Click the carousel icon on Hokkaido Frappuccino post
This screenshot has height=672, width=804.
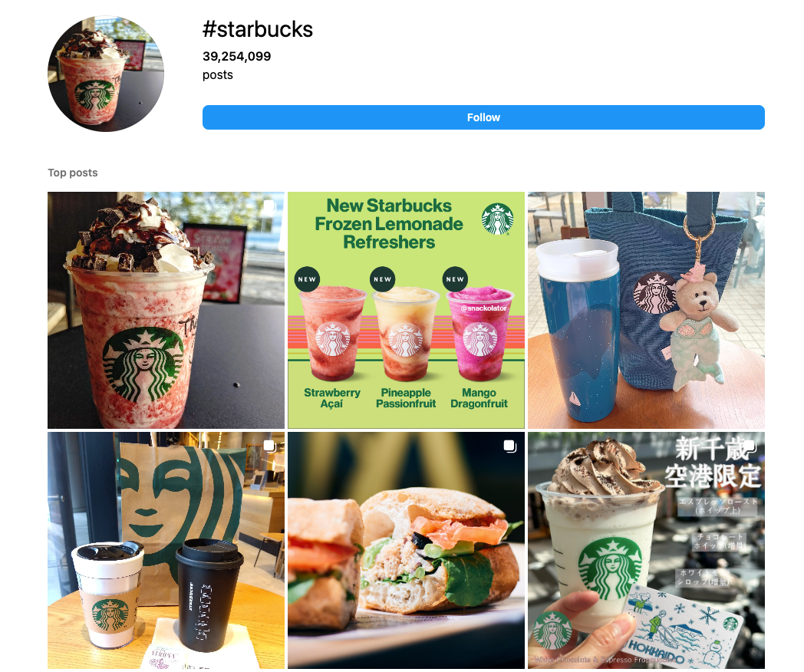[750, 446]
